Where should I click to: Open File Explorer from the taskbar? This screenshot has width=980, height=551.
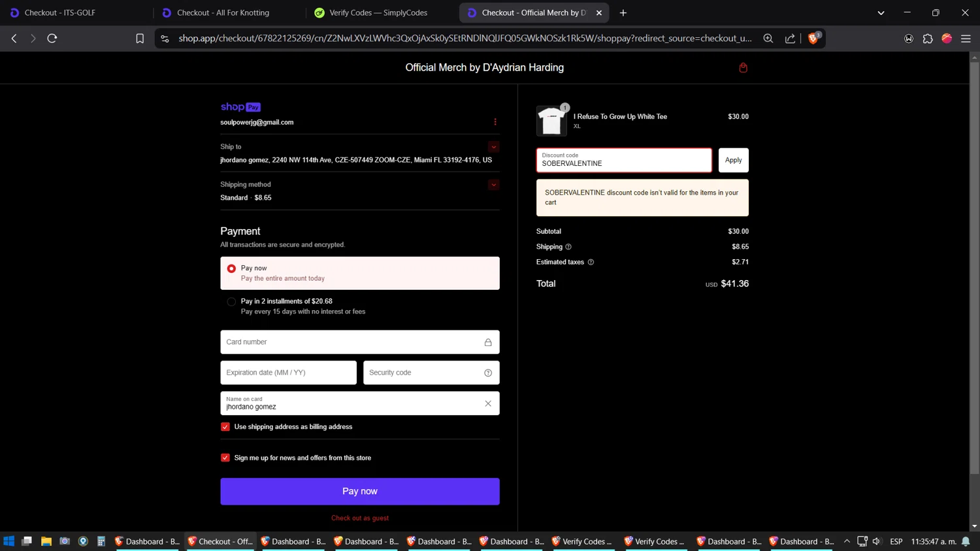point(46,541)
